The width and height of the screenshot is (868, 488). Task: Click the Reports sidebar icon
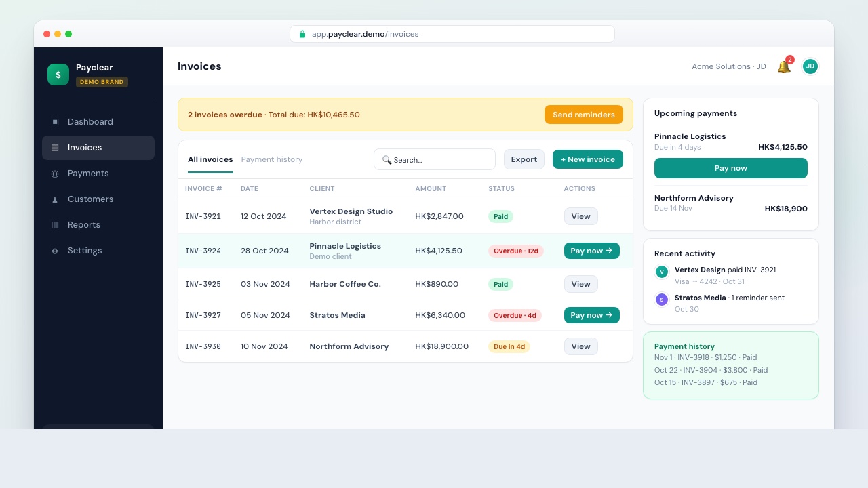click(x=55, y=225)
